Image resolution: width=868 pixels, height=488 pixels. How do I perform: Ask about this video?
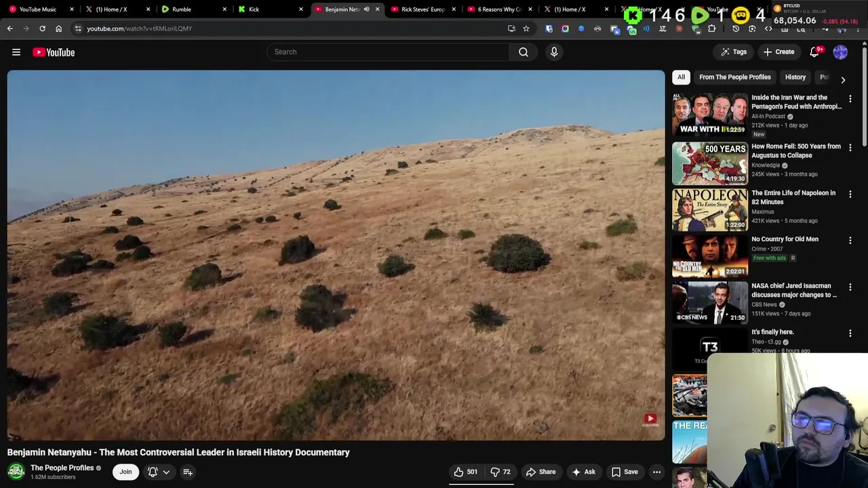pyautogui.click(x=583, y=472)
